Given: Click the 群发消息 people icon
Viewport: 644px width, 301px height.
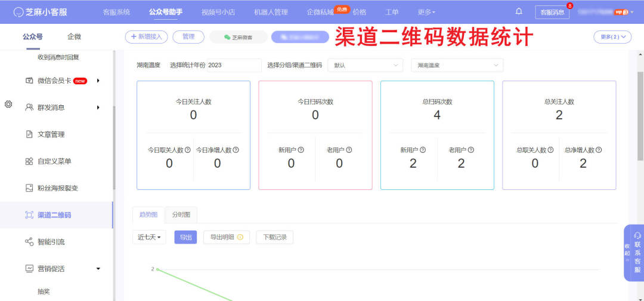Looking at the screenshot, I should (x=29, y=107).
